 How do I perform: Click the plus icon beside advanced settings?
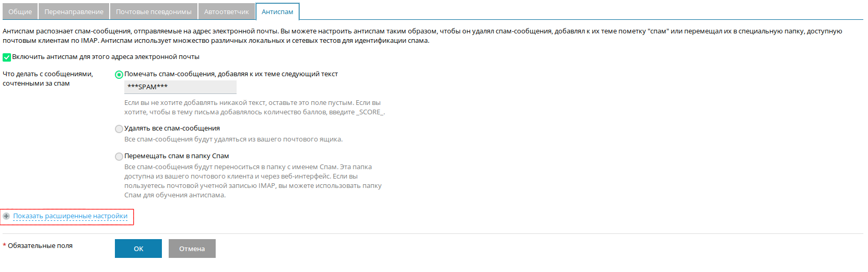(x=6, y=216)
